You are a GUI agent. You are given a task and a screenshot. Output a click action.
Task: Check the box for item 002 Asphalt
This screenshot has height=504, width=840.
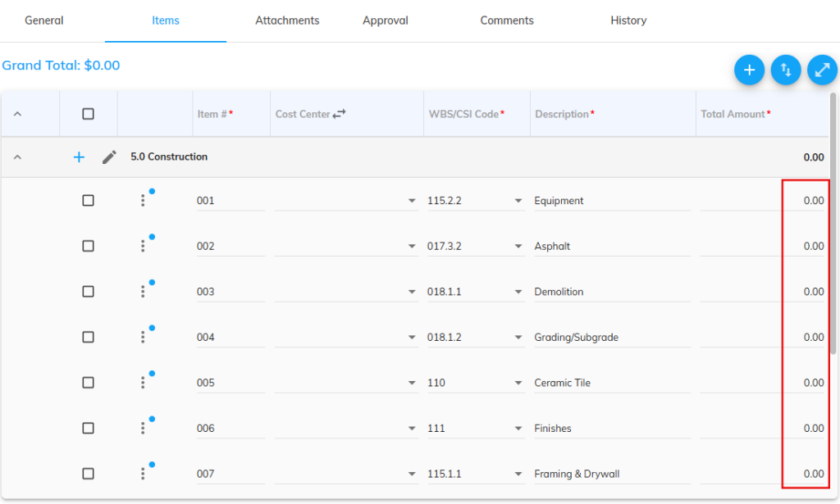89,246
